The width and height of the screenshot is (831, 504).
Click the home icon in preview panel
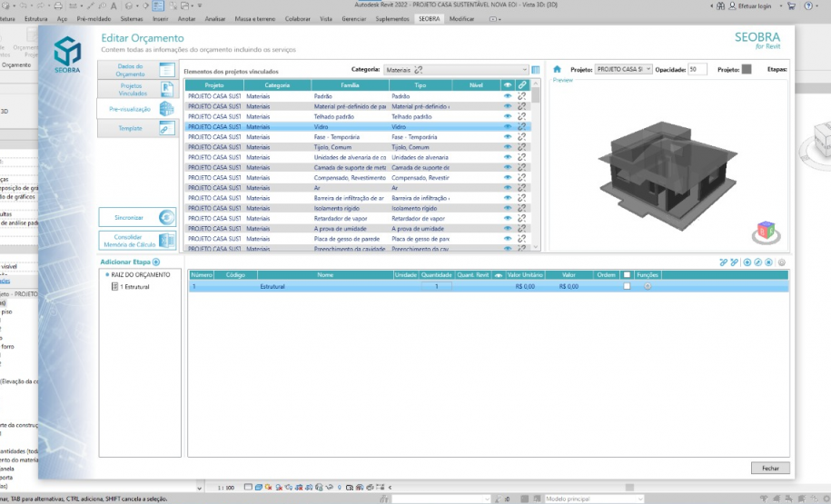click(557, 69)
